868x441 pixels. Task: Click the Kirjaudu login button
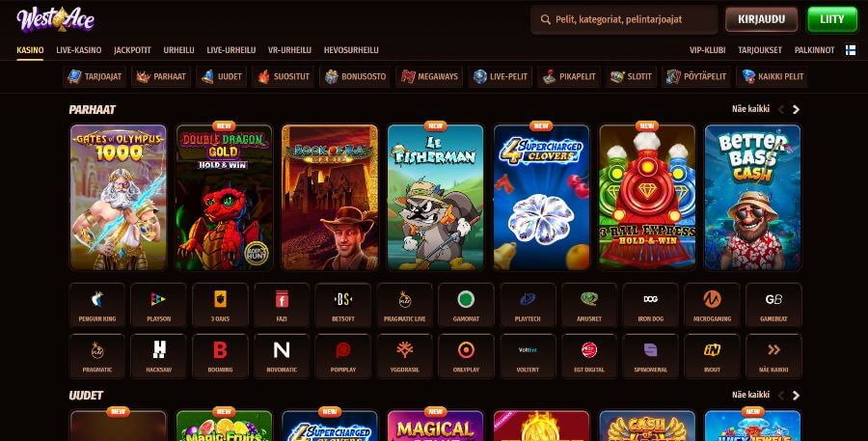[761, 19]
